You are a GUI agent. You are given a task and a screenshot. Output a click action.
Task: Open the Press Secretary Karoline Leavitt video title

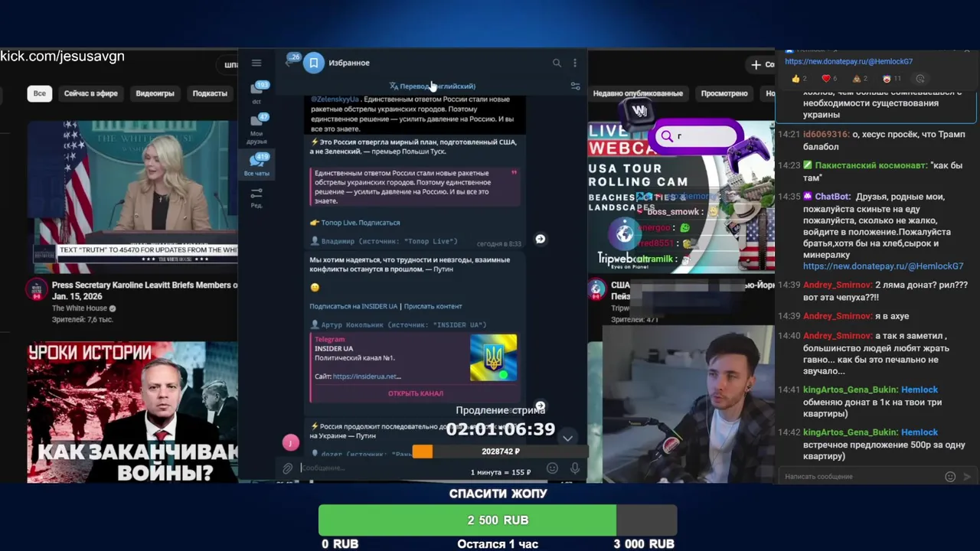pos(145,290)
